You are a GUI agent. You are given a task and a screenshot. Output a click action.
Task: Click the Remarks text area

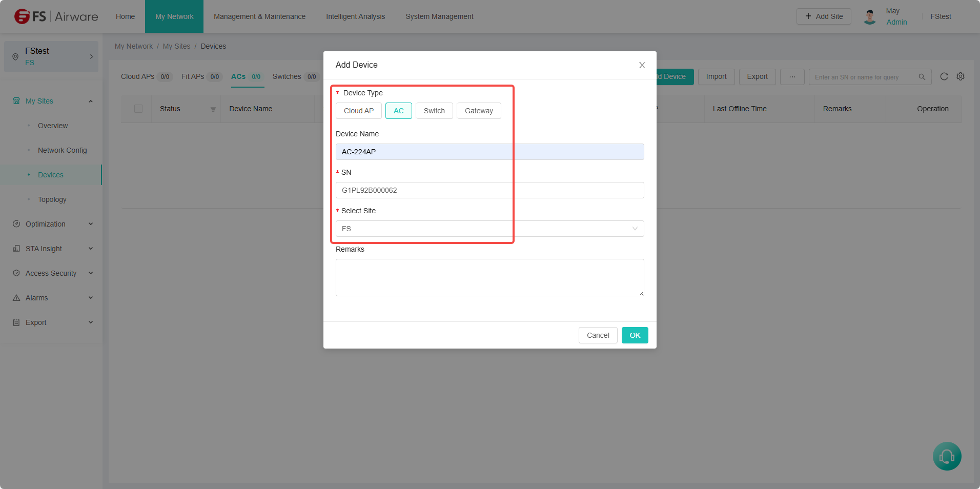pyautogui.click(x=490, y=277)
